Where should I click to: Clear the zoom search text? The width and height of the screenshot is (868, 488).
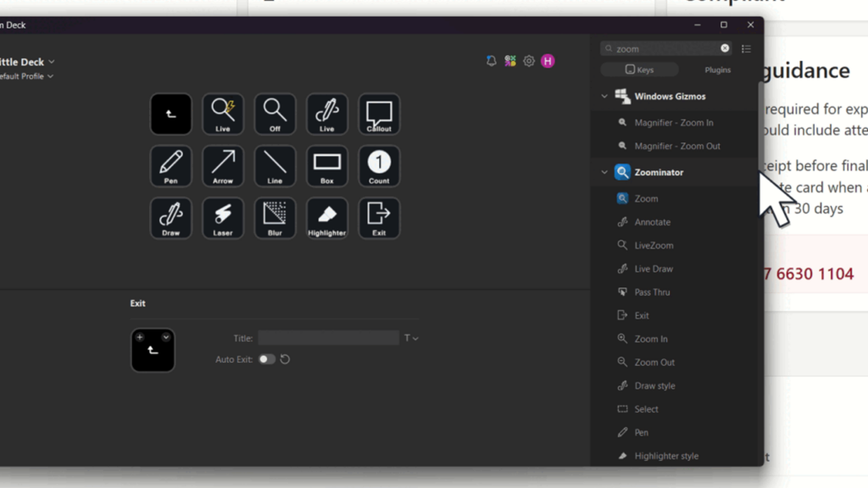tap(725, 48)
